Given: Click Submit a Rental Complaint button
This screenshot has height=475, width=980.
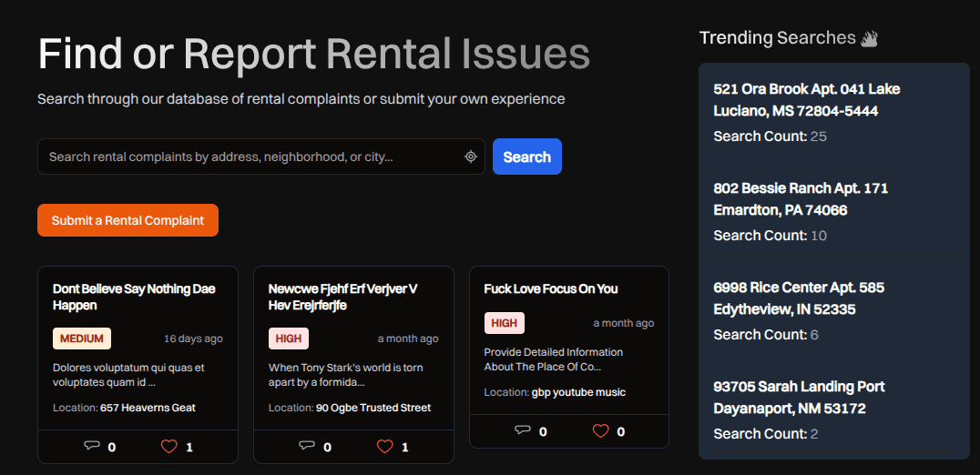Looking at the screenshot, I should pos(128,220).
